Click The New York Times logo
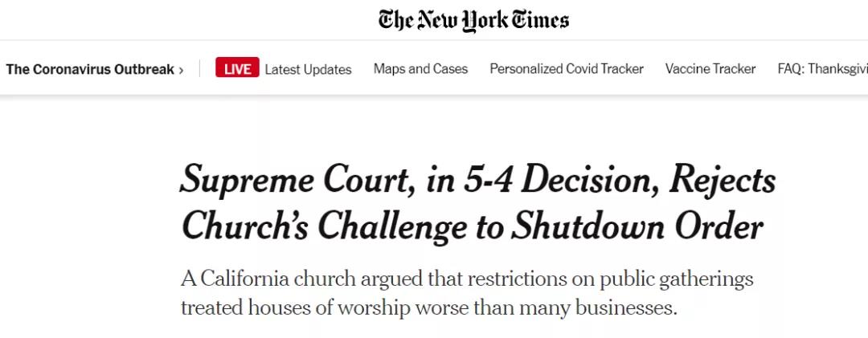The height and width of the screenshot is (338, 868). tap(473, 20)
